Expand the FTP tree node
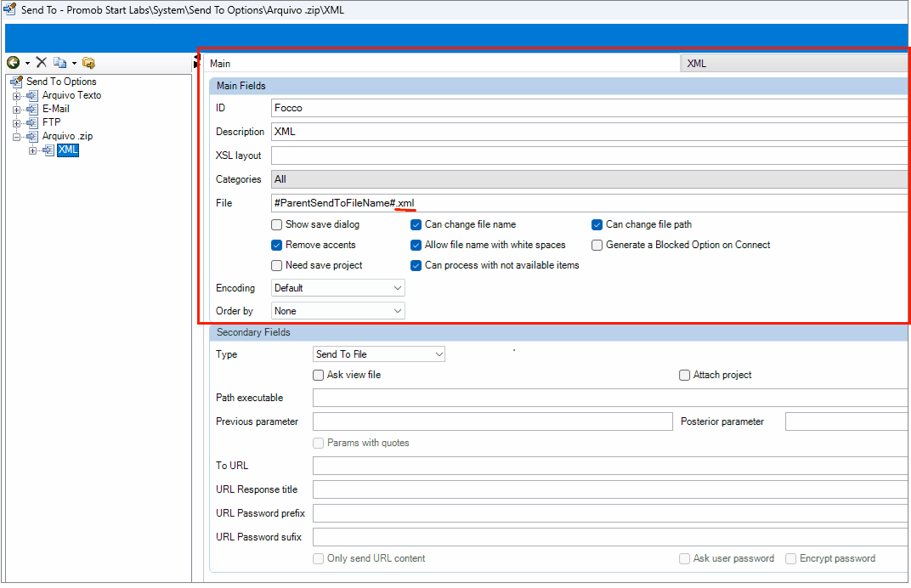This screenshot has width=911, height=588. (x=16, y=123)
